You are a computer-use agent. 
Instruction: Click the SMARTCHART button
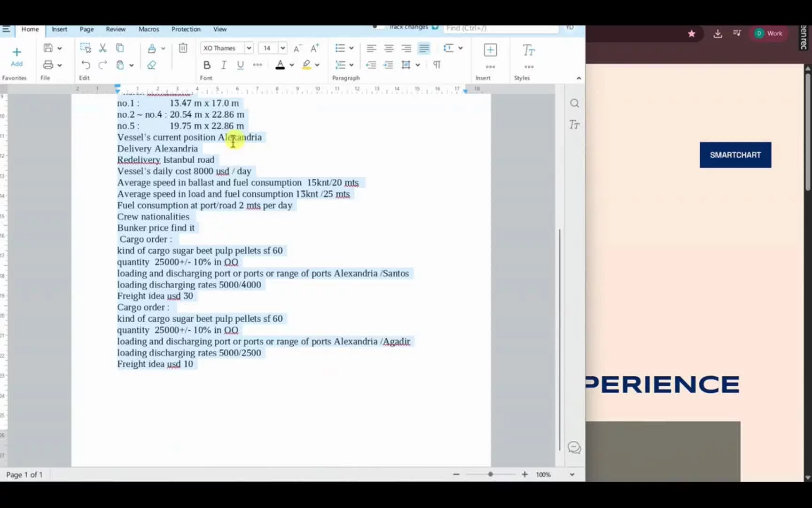coord(735,155)
